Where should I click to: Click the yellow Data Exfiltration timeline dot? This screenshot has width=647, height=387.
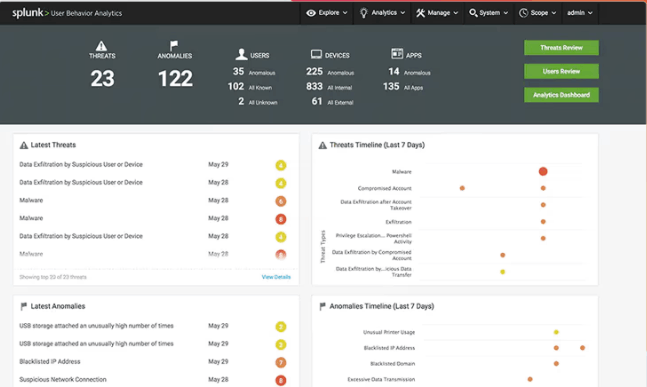[503, 272]
